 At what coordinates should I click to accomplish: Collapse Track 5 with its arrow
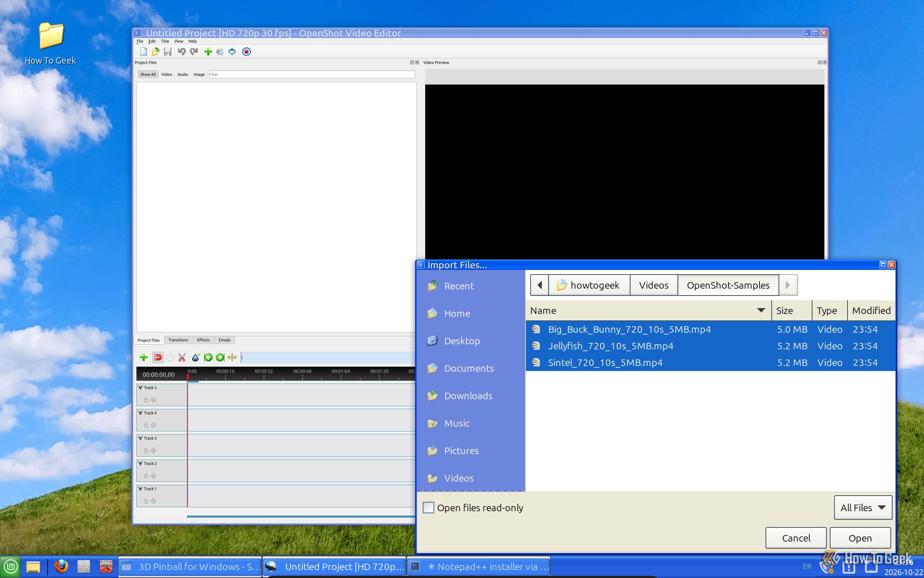click(x=140, y=388)
